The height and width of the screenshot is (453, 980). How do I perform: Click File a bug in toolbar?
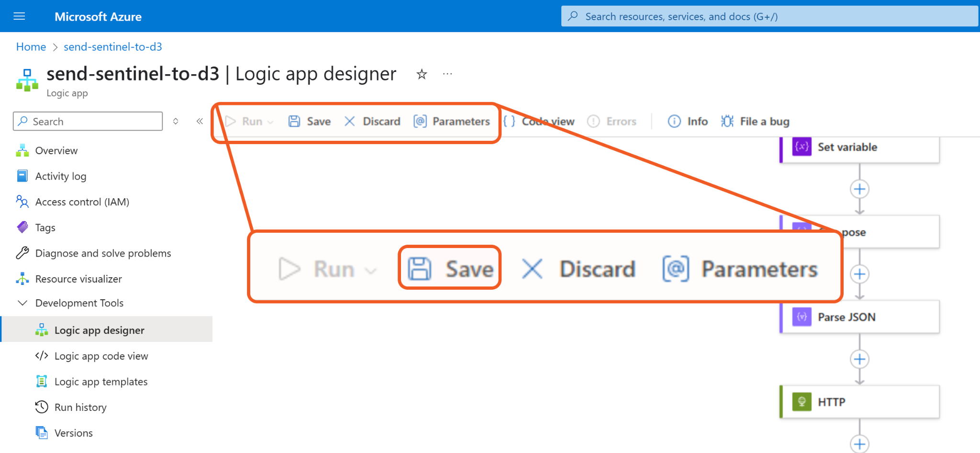pyautogui.click(x=755, y=122)
